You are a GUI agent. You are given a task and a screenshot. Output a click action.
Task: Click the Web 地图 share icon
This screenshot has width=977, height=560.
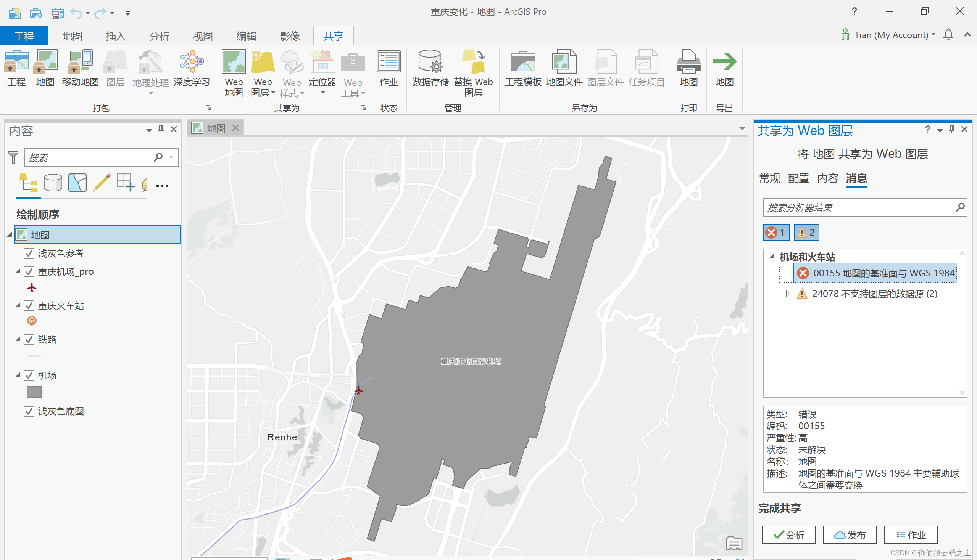pos(233,62)
